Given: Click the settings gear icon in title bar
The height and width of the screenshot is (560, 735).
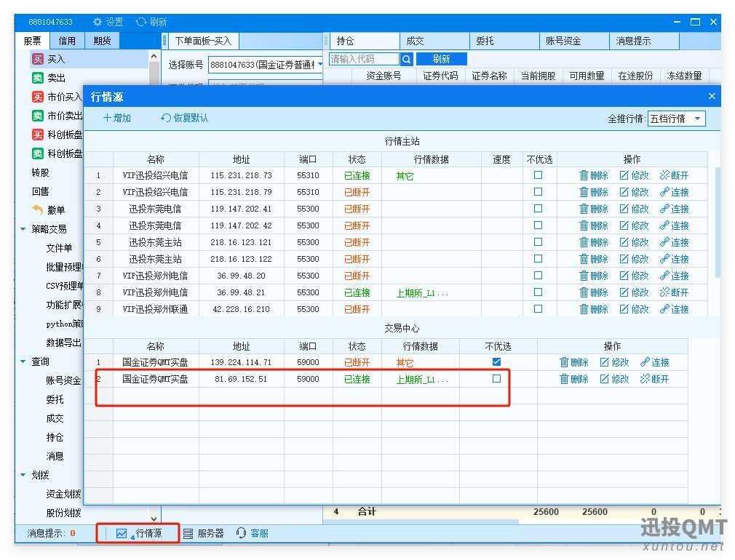Looking at the screenshot, I should point(97,22).
